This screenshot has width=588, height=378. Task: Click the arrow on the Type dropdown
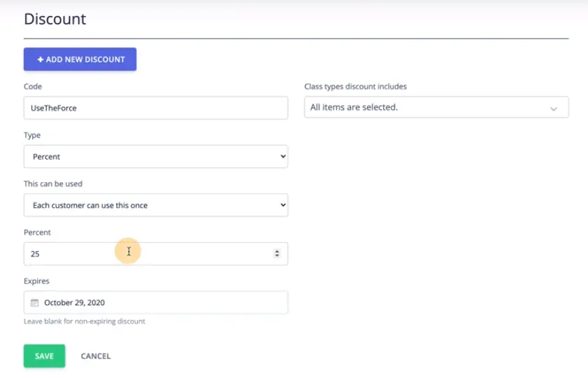click(282, 157)
